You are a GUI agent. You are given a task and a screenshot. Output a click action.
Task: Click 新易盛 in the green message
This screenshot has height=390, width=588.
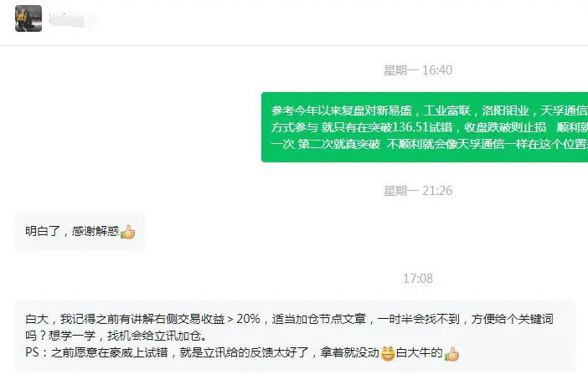coord(394,110)
